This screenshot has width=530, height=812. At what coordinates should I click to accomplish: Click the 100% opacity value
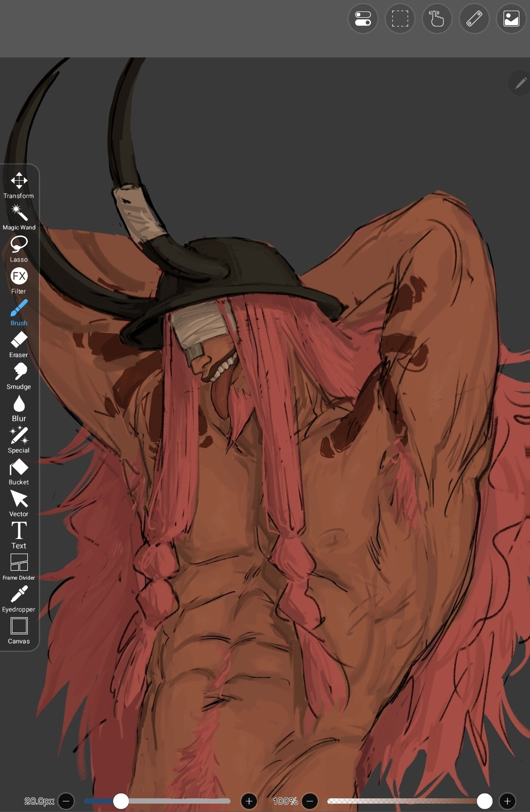coord(285,801)
